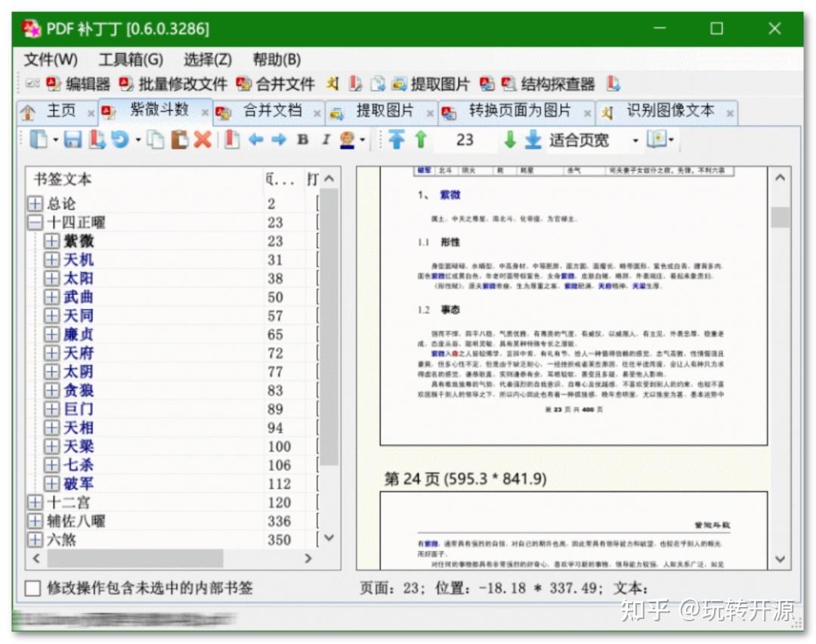Toggle italic formatting for bookmark text
The height and width of the screenshot is (644, 816).
point(325,140)
